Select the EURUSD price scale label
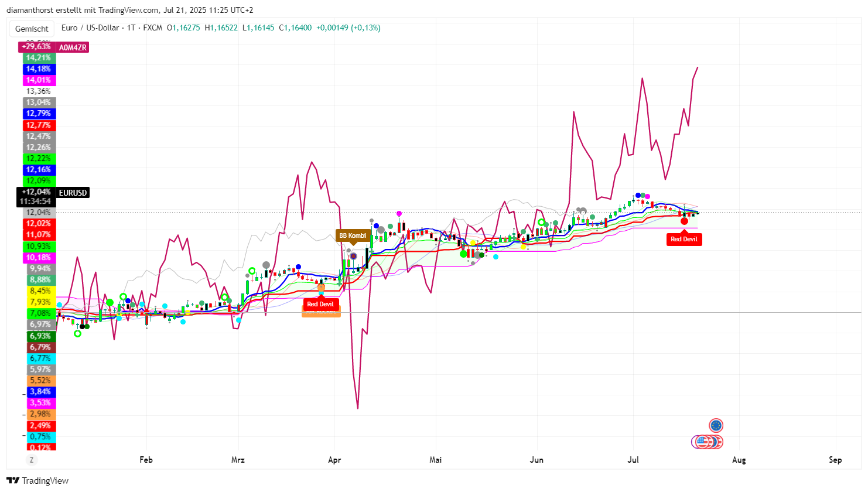868x492 pixels. coord(73,193)
